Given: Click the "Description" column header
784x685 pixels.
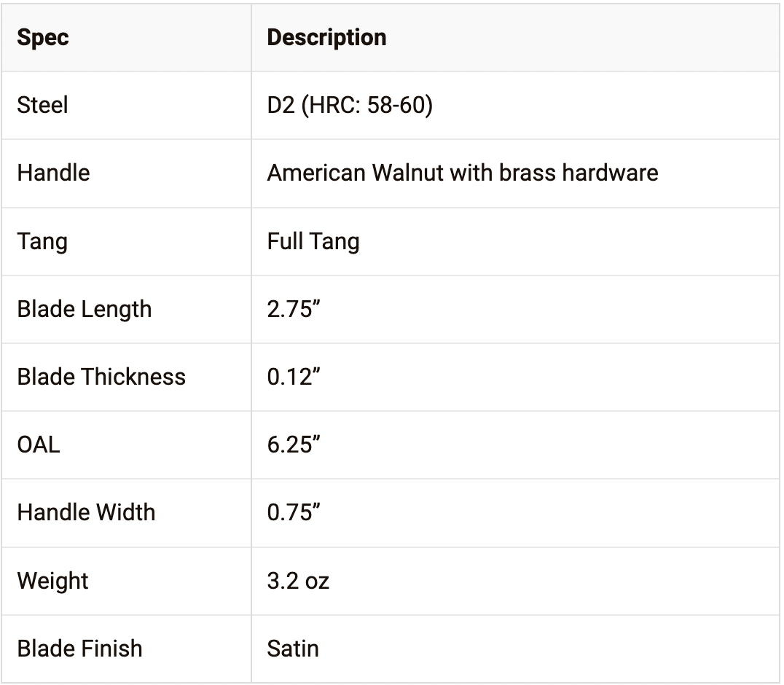Looking at the screenshot, I should point(326,37).
